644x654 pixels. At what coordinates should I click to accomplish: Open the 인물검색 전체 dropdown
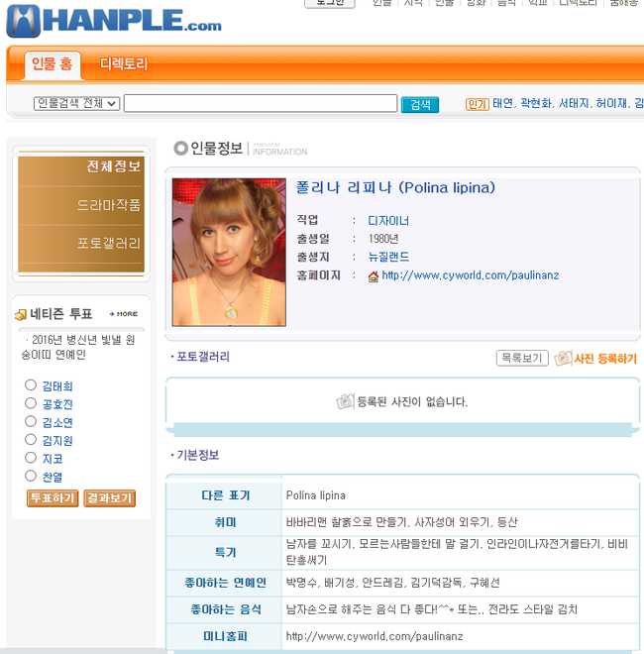coord(76,103)
